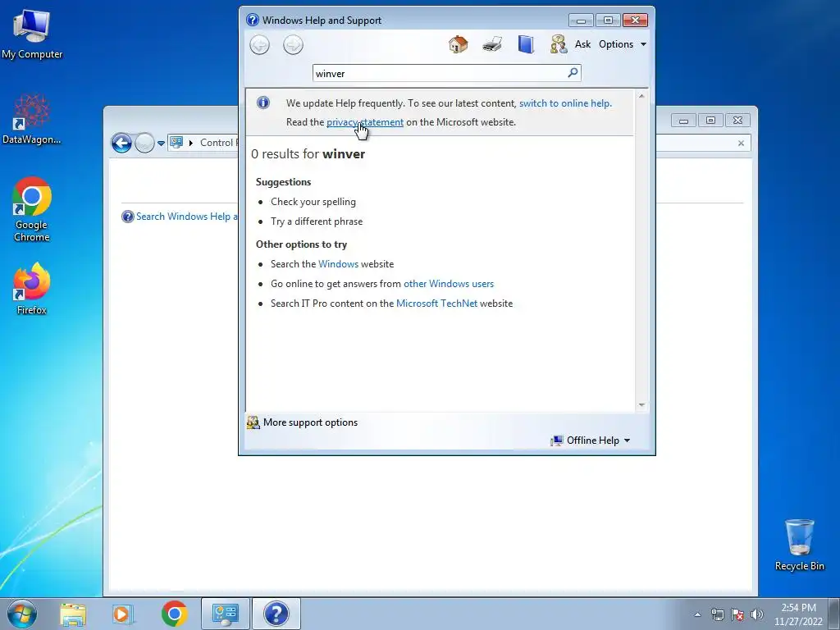Viewport: 840px width, 630px height.
Task: Click the search magnifier in Help
Action: click(573, 72)
